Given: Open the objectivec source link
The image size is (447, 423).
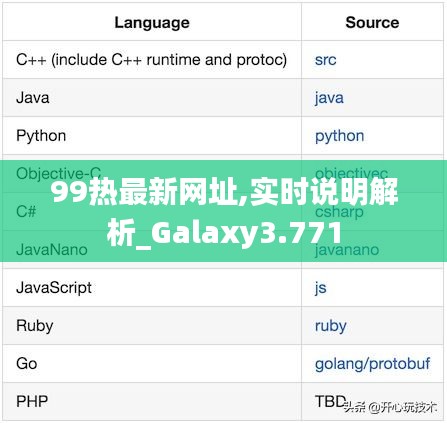Looking at the screenshot, I should [x=351, y=173].
